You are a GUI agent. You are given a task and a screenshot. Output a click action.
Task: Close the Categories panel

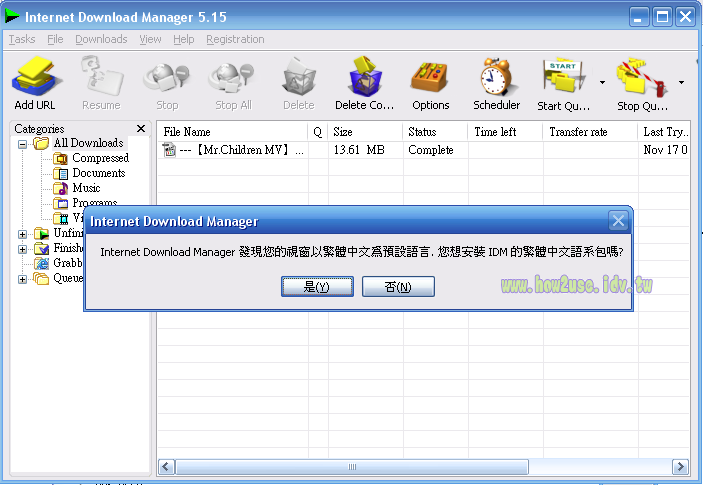(141, 129)
